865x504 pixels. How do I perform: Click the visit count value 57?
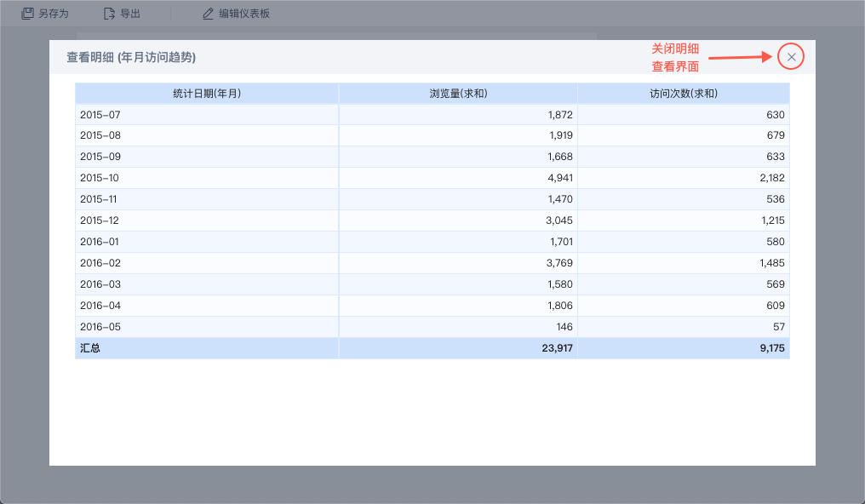pyautogui.click(x=778, y=327)
